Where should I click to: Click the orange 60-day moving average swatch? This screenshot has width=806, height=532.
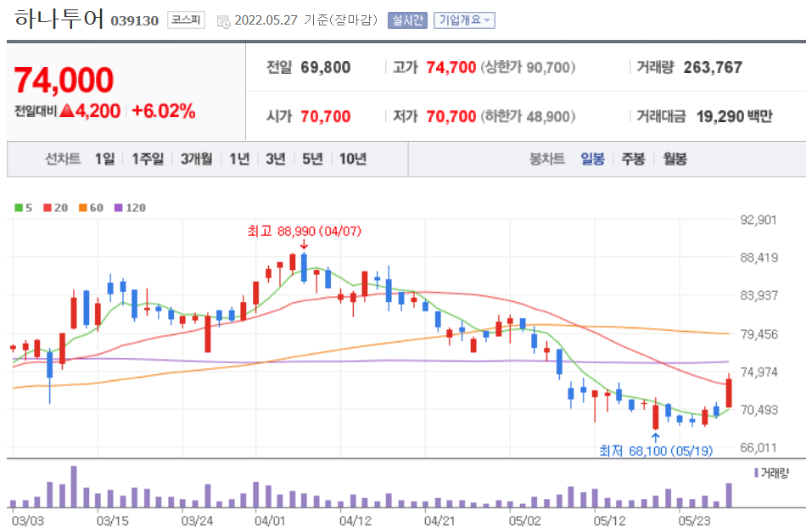pyautogui.click(x=83, y=208)
